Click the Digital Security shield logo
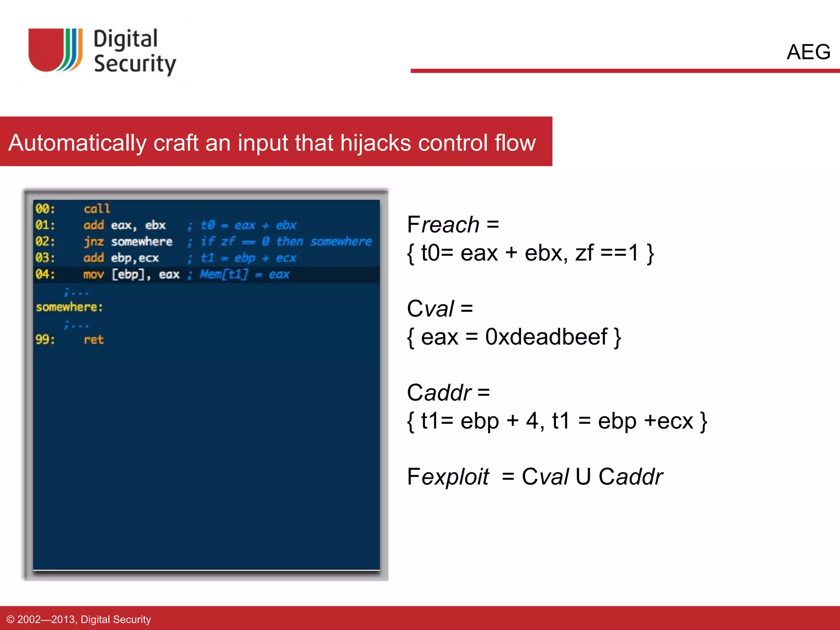840x630 pixels. (55, 50)
